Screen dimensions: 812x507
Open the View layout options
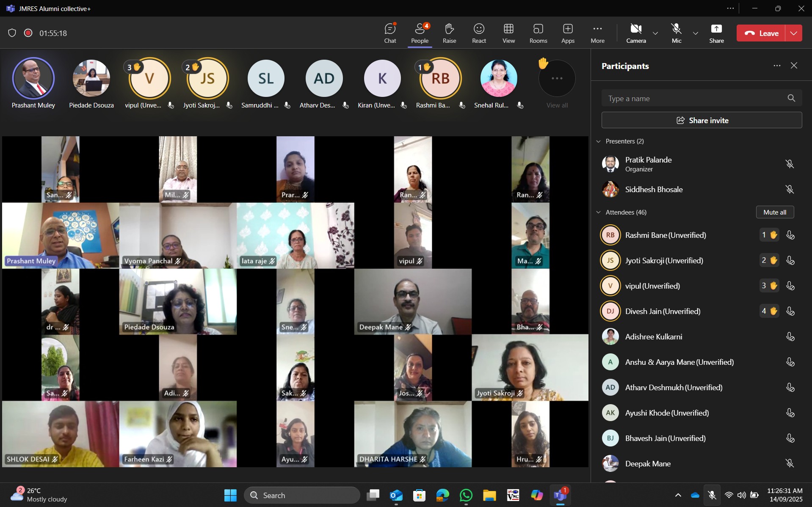(508, 33)
